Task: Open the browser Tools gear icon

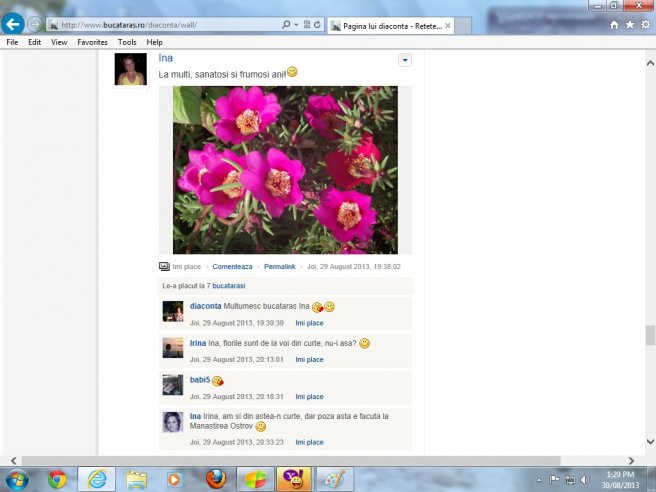Action: pos(645,24)
